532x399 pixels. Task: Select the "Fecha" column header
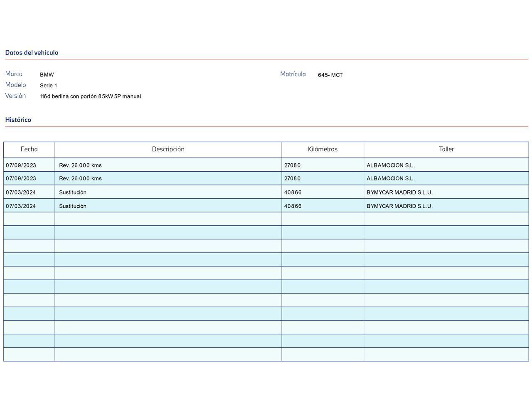pyautogui.click(x=29, y=149)
